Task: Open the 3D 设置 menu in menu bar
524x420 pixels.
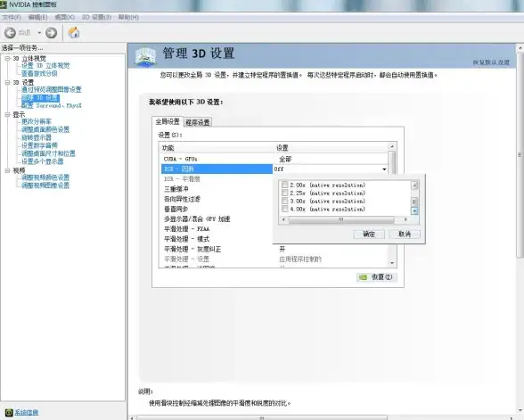Action: pyautogui.click(x=96, y=17)
